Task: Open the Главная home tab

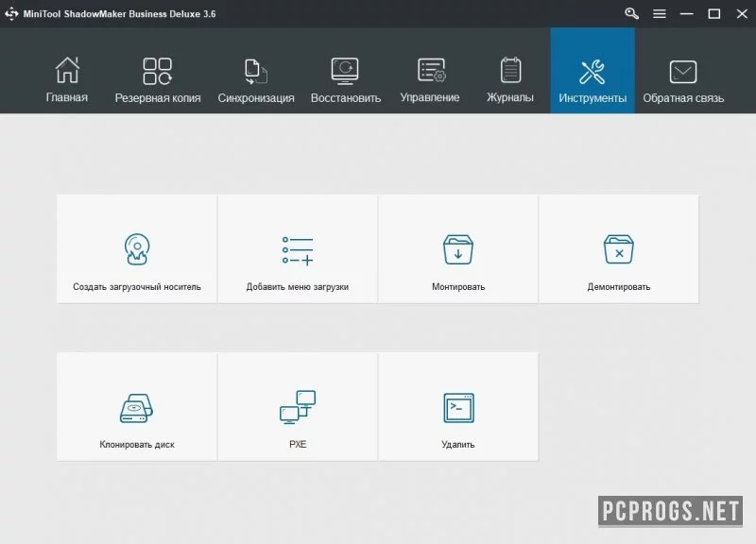Action: 67,79
